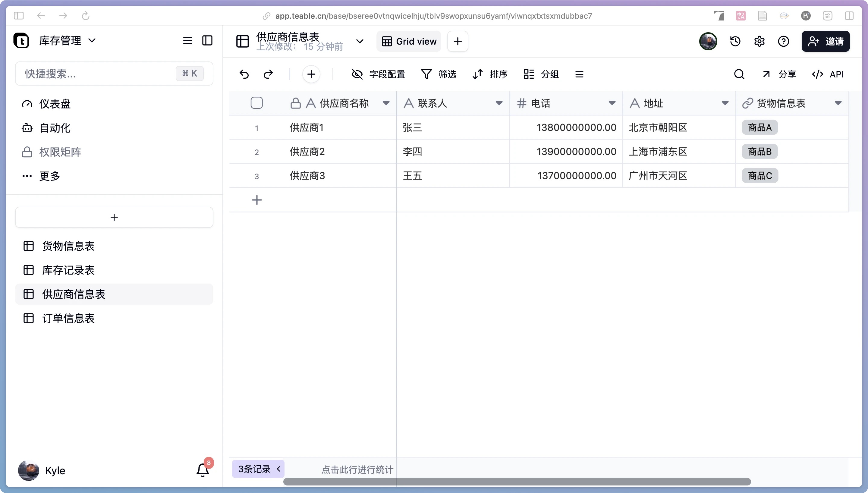Image resolution: width=868 pixels, height=493 pixels.
Task: Click the help question mark icon
Action: [783, 41]
